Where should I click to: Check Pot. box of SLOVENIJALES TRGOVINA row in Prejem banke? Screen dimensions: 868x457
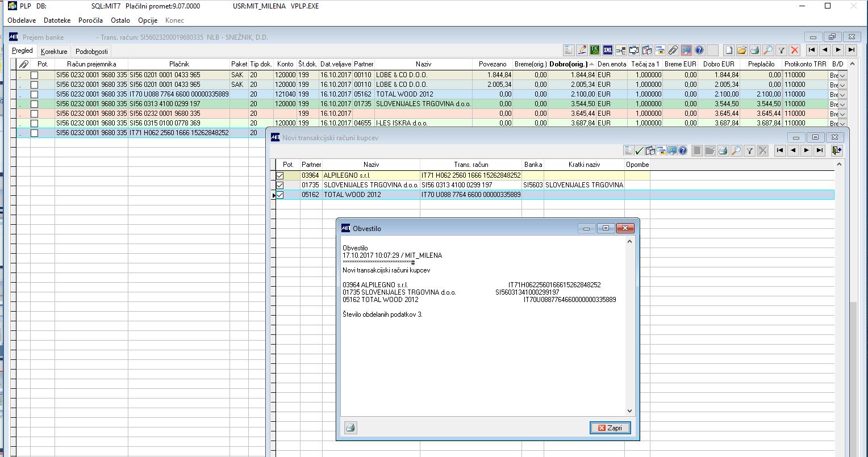tap(34, 104)
